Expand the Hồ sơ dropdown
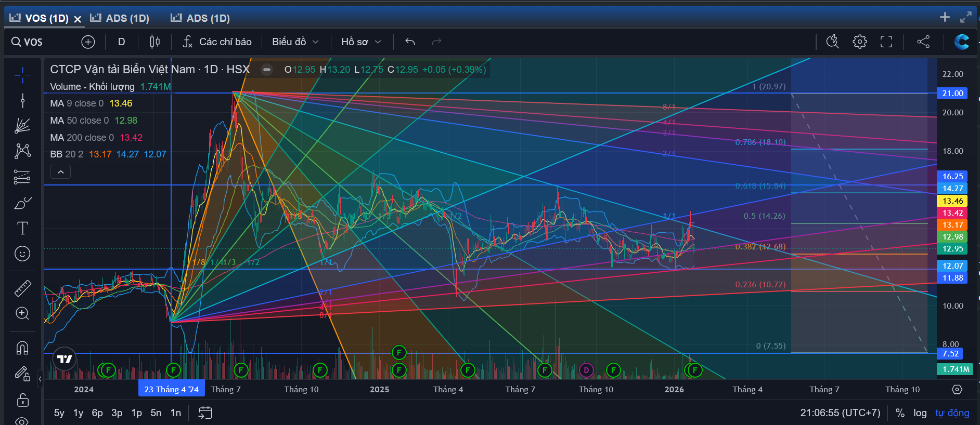The image size is (980, 425). pyautogui.click(x=362, y=42)
